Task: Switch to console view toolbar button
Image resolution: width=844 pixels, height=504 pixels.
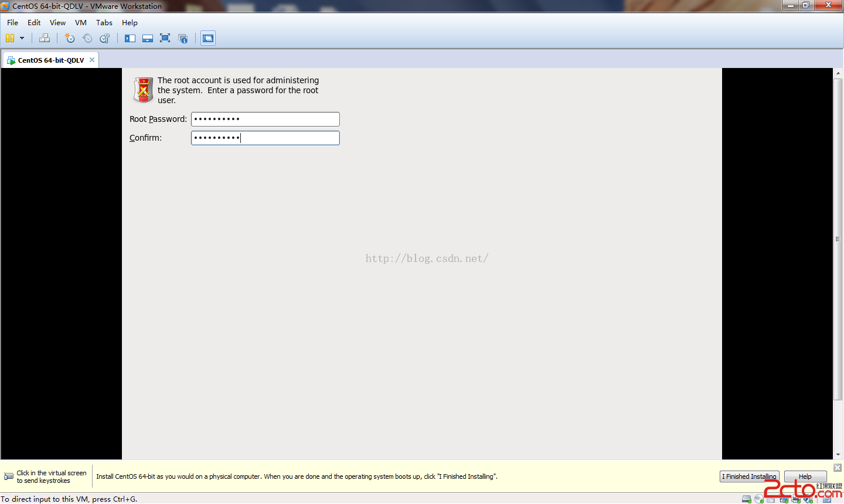Action: pyautogui.click(x=208, y=38)
